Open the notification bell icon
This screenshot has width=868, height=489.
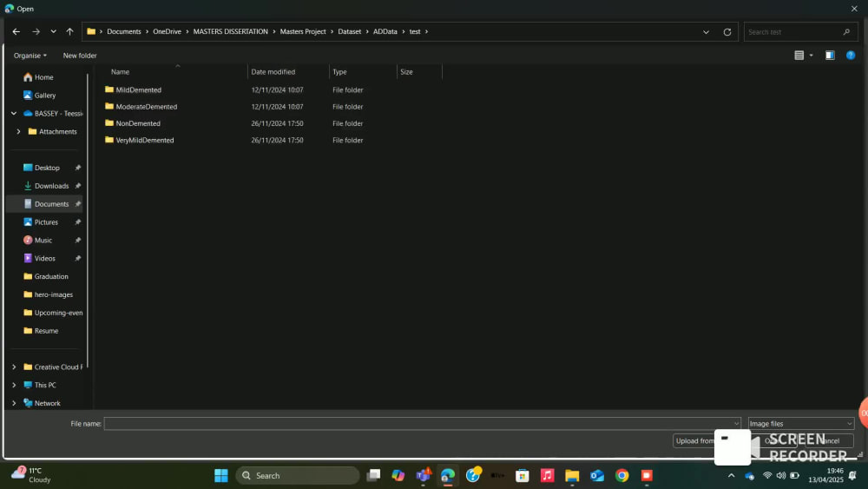point(852,475)
